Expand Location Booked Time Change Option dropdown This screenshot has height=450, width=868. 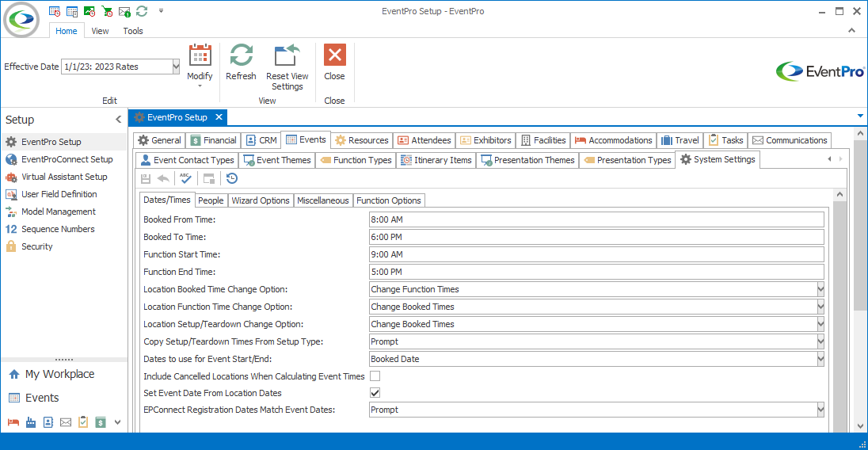coord(820,289)
